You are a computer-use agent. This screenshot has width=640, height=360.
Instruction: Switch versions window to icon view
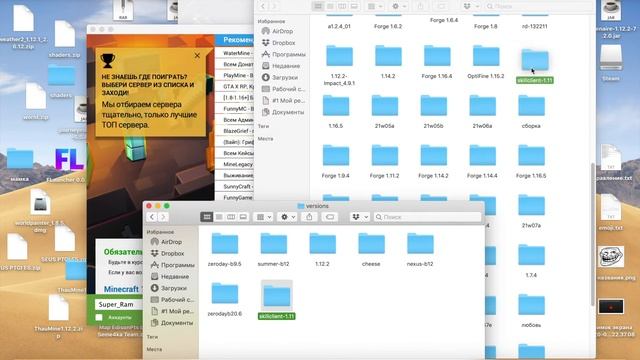(207, 217)
